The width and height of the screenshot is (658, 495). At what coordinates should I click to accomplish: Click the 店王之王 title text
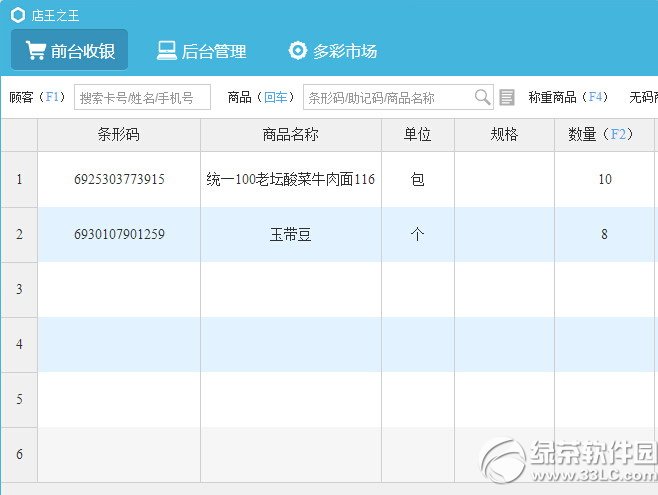[55, 16]
